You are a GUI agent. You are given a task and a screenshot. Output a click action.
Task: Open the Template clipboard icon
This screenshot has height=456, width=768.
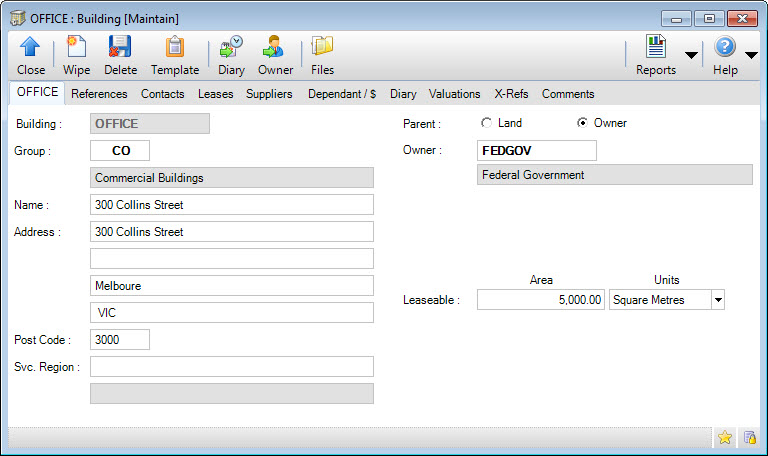coord(175,47)
